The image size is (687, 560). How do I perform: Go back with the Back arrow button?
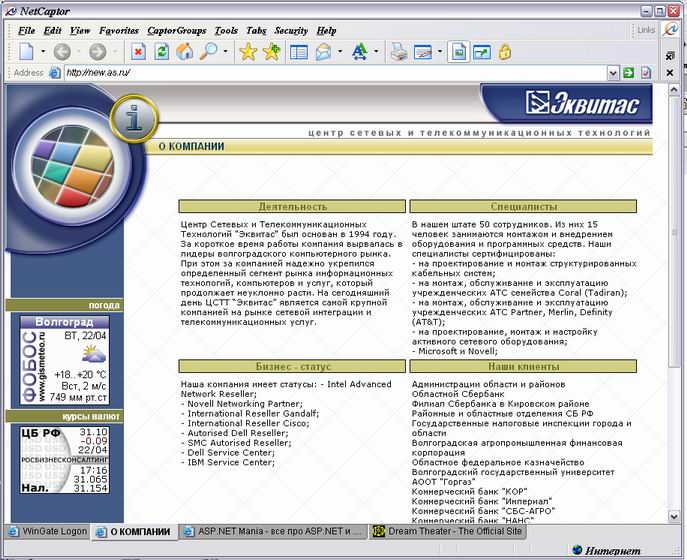[62, 52]
